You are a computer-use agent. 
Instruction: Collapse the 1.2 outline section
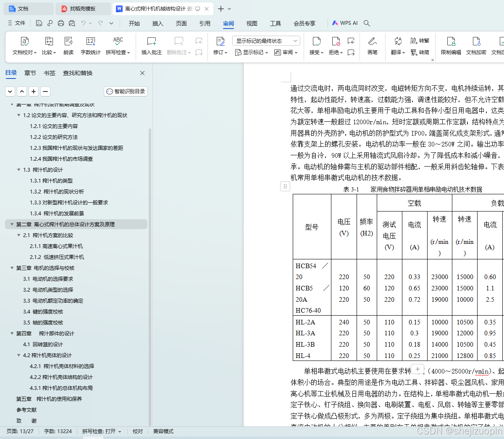click(18, 115)
